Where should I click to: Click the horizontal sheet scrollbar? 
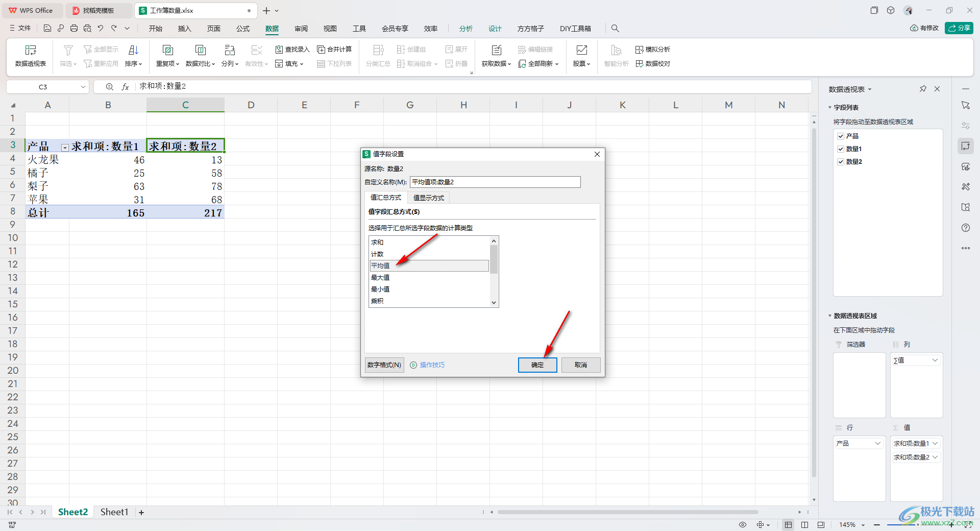[x=628, y=512]
